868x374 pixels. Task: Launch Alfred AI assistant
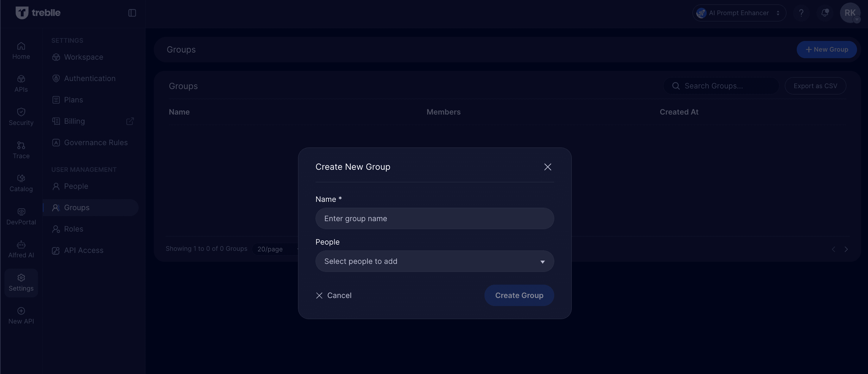coord(21,249)
